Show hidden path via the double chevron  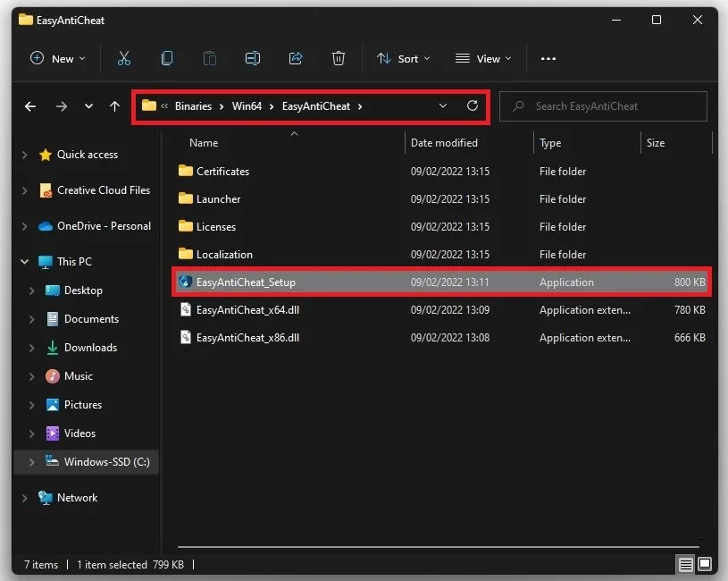[x=164, y=106]
